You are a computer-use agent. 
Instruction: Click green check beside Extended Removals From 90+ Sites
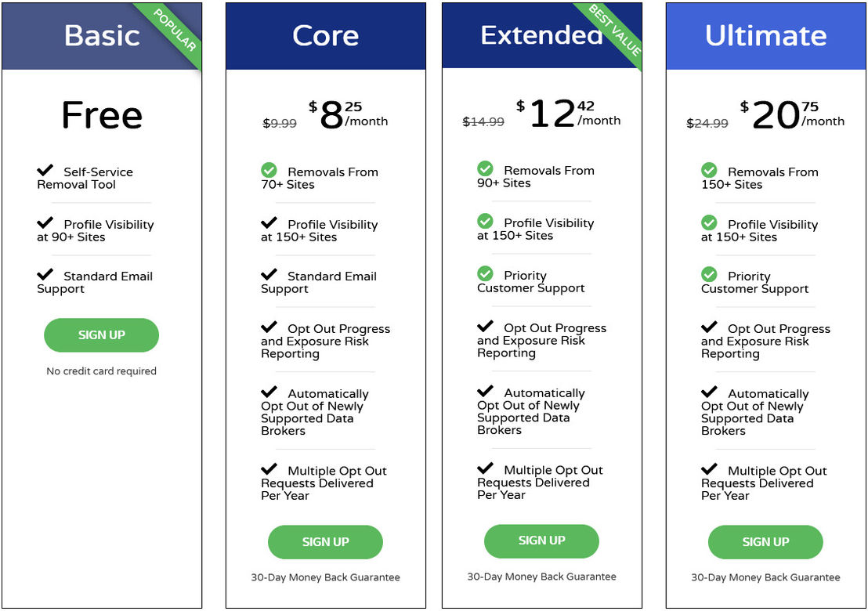point(485,168)
